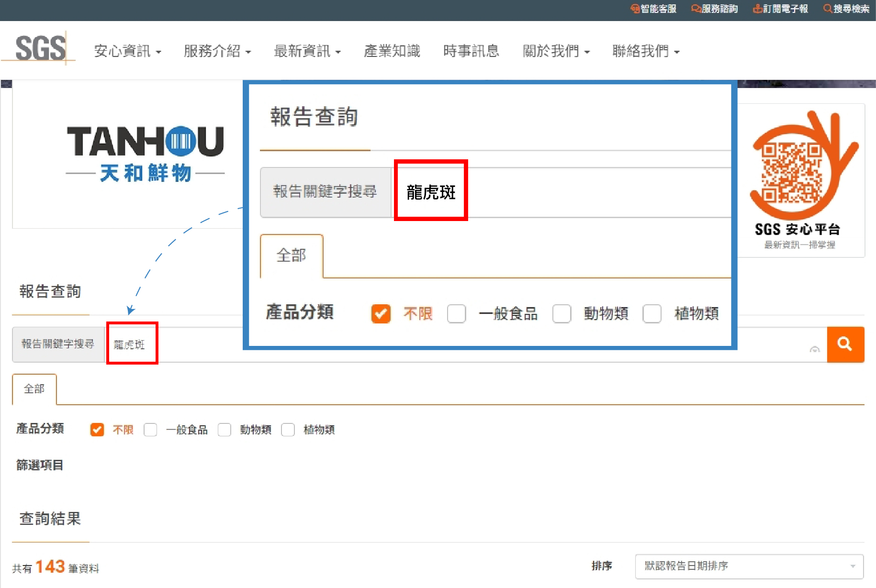The height and width of the screenshot is (588, 876).
Task: Click the orange search magnifier button
Action: coord(845,344)
